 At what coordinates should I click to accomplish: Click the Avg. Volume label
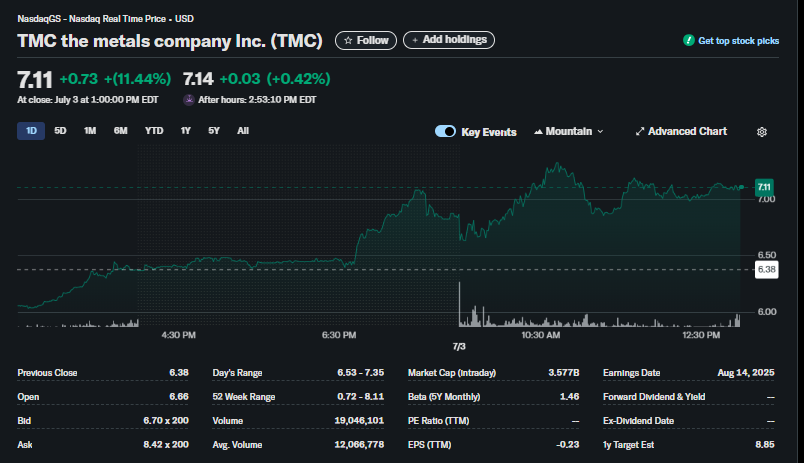coord(237,445)
